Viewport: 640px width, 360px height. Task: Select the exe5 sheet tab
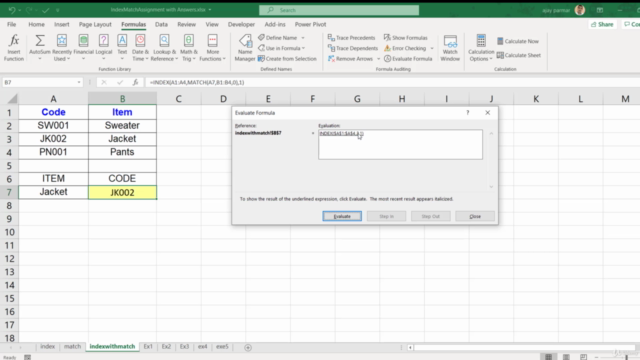222,347
